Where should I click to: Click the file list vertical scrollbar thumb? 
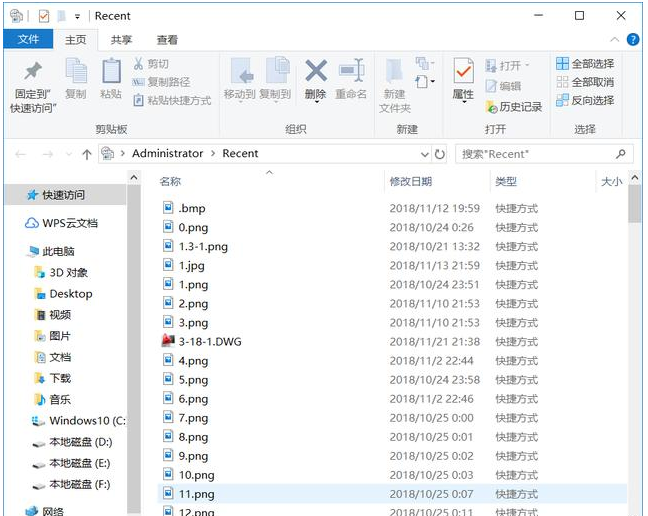(634, 204)
